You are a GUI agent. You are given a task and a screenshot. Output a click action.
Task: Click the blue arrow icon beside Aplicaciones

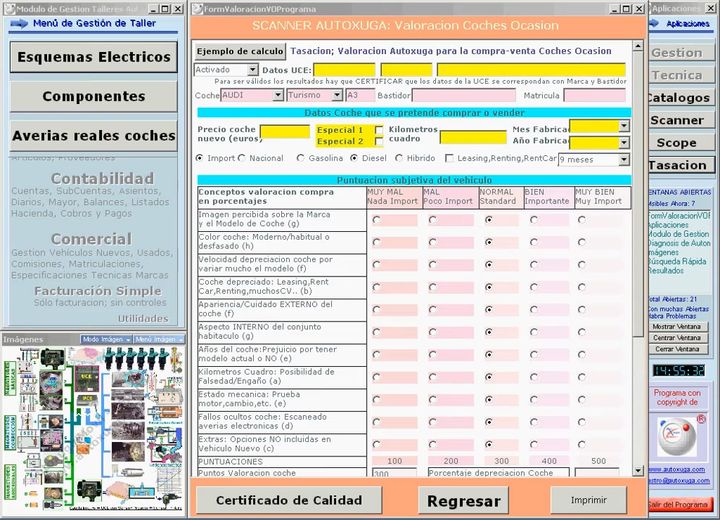click(x=654, y=23)
